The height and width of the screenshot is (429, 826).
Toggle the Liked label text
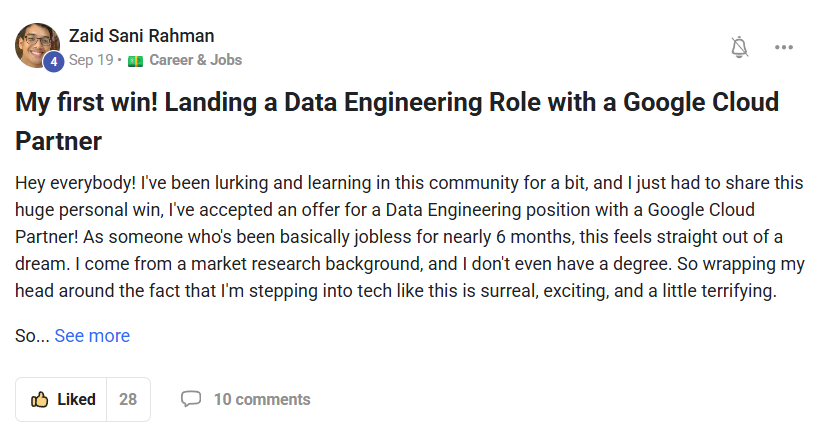point(76,400)
